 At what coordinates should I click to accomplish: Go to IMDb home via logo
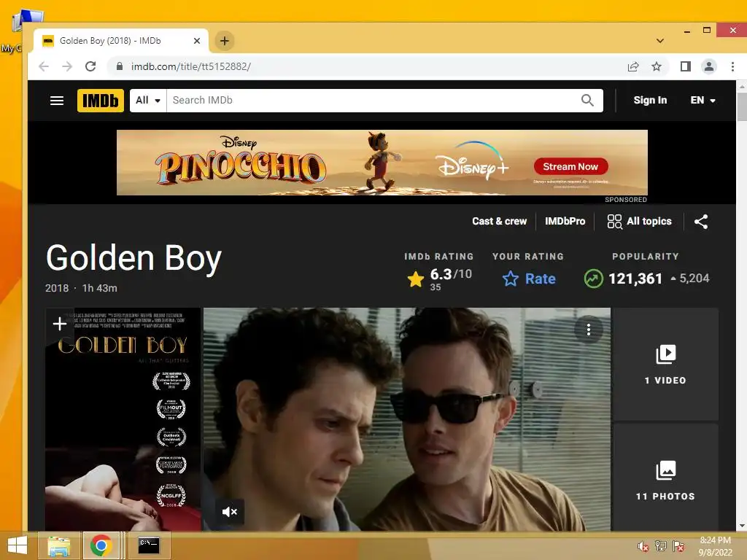point(101,101)
